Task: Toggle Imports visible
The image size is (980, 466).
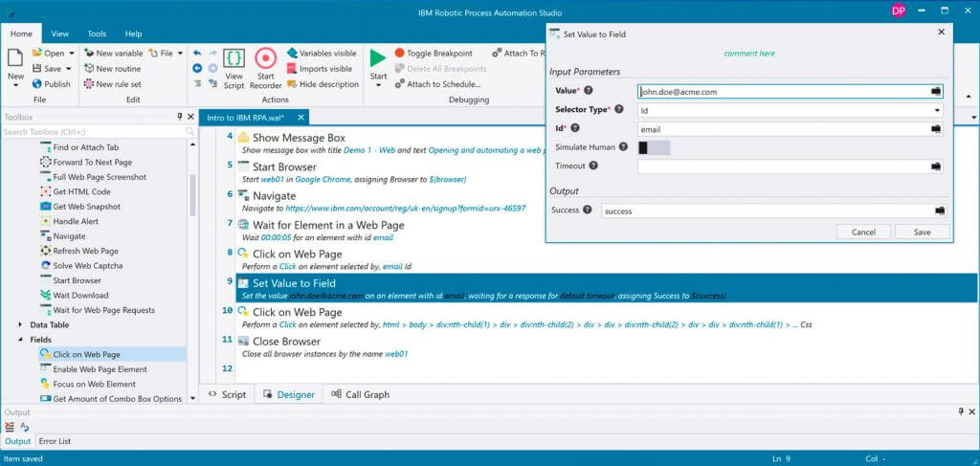Action: (x=320, y=69)
